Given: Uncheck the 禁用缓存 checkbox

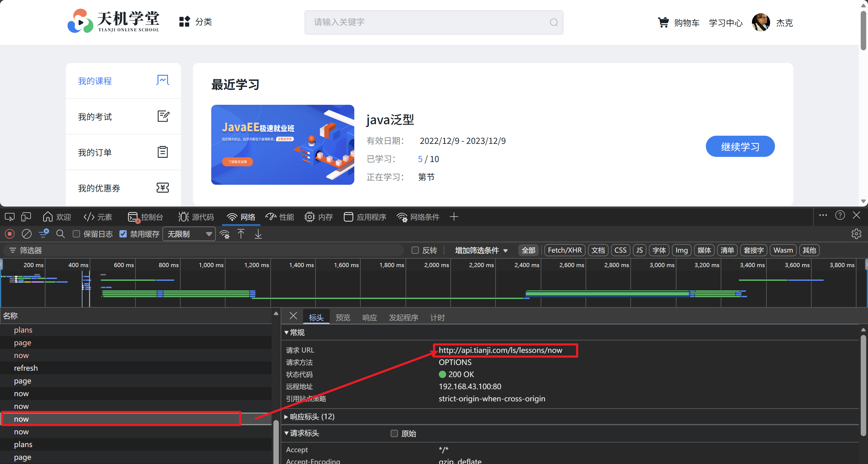Looking at the screenshot, I should point(123,234).
